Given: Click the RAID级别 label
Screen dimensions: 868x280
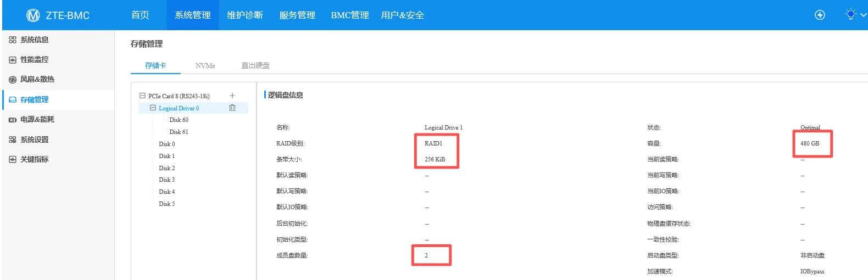Looking at the screenshot, I should 291,143.
